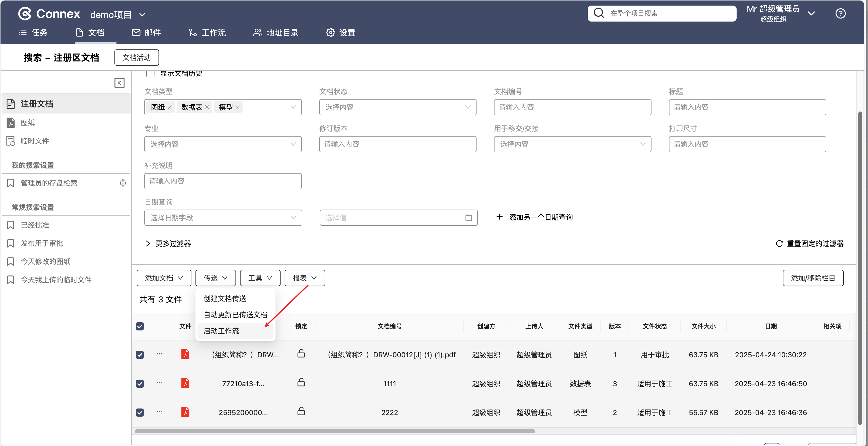Click the help question mark icon
868x446 pixels.
tap(840, 13)
